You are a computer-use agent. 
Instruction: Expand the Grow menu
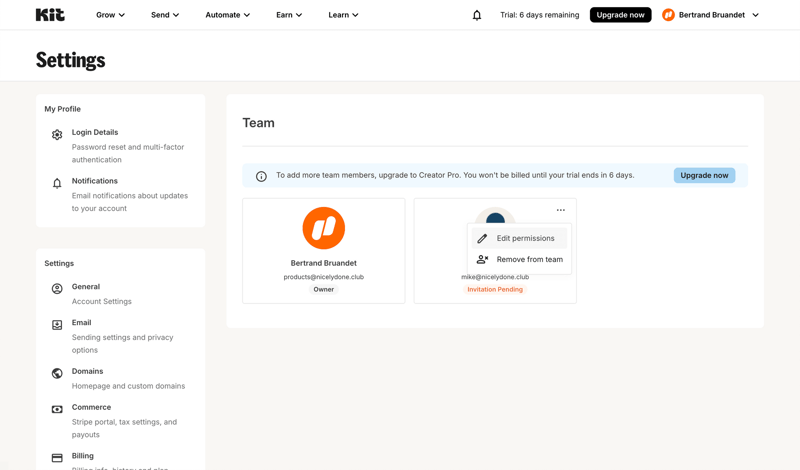point(110,15)
